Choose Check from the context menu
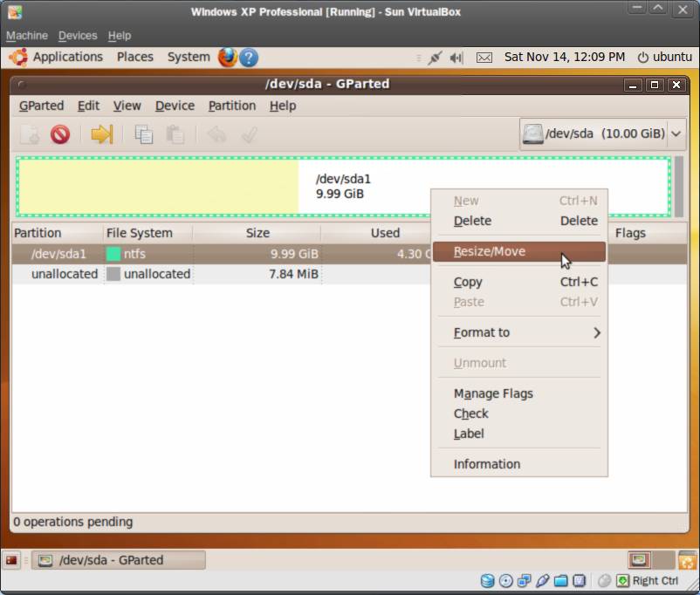 519,414
